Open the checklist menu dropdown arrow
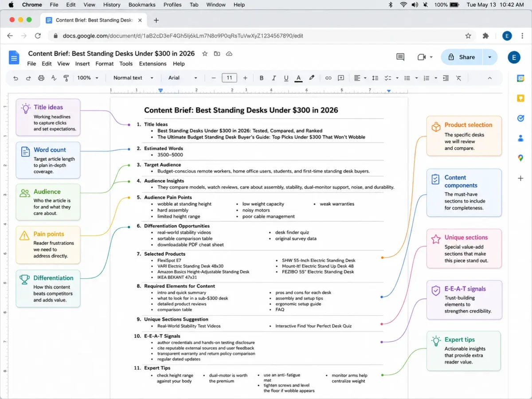The width and height of the screenshot is (532, 399). (397, 78)
